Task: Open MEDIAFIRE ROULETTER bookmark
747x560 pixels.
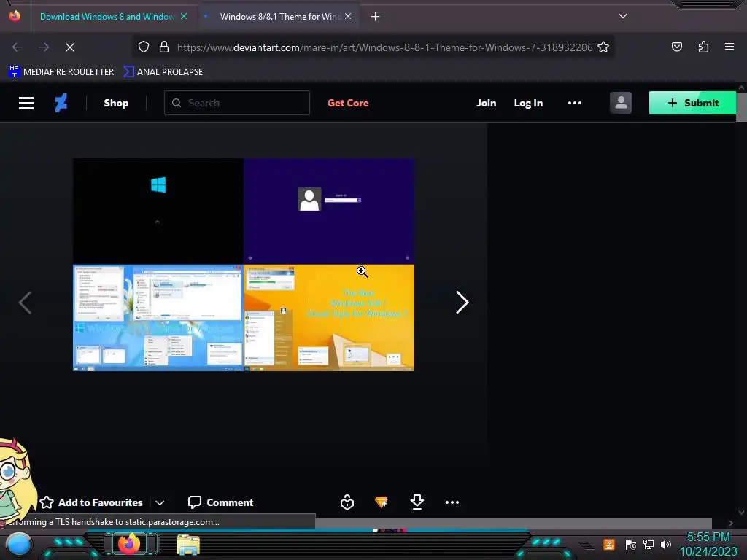Action: coord(61,72)
